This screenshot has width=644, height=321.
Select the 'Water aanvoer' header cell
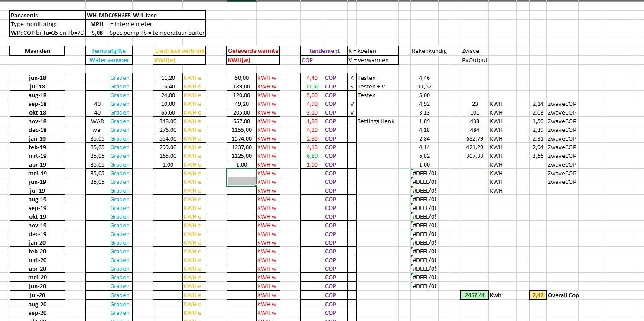(x=109, y=60)
